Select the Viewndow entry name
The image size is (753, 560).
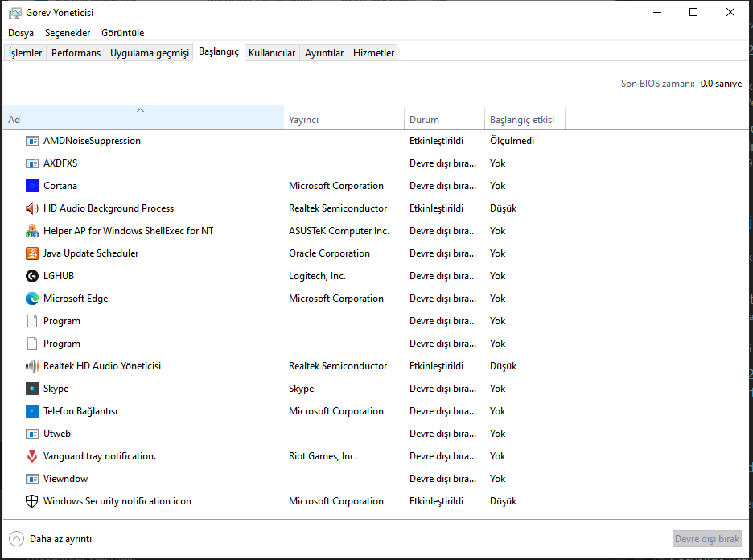click(66, 479)
